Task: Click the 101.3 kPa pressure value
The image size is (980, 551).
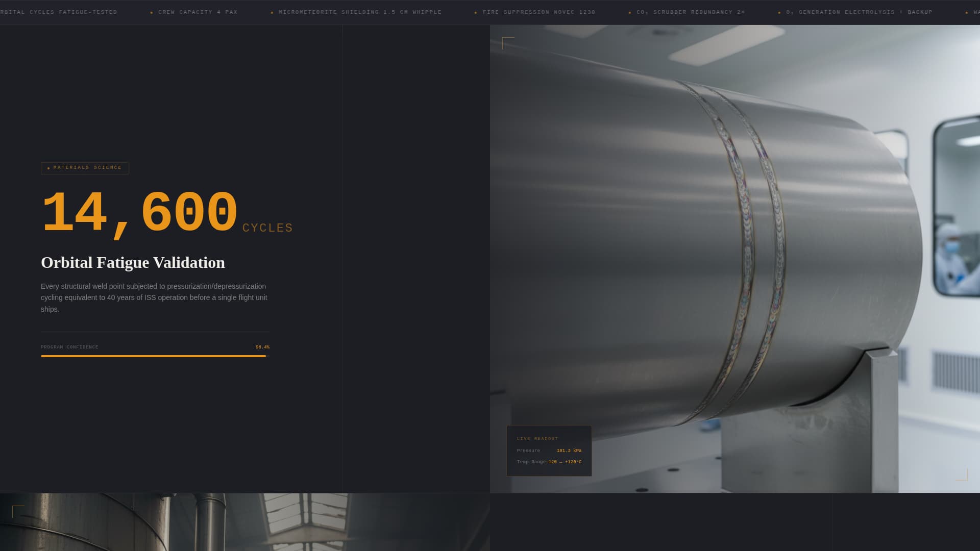Action: (x=569, y=451)
